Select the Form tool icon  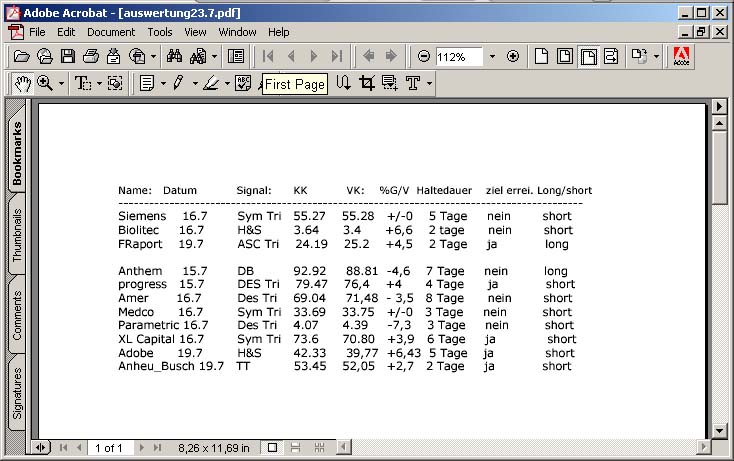pyautogui.click(x=389, y=84)
